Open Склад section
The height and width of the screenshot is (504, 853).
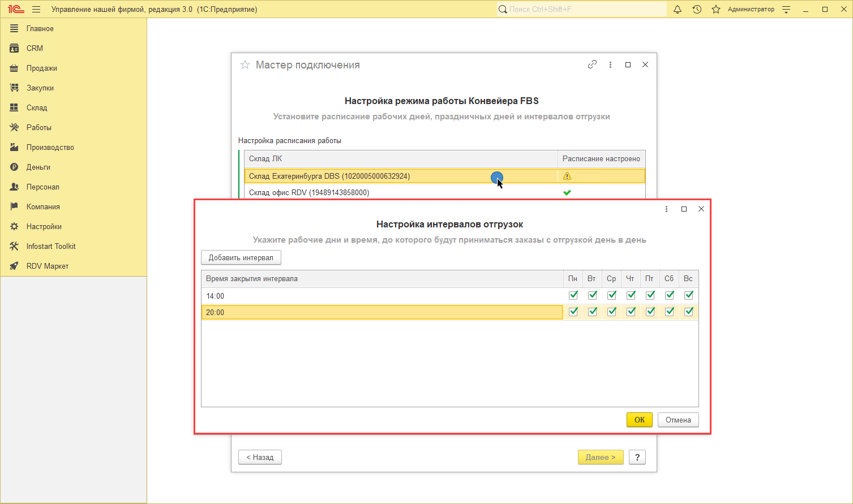[74, 107]
